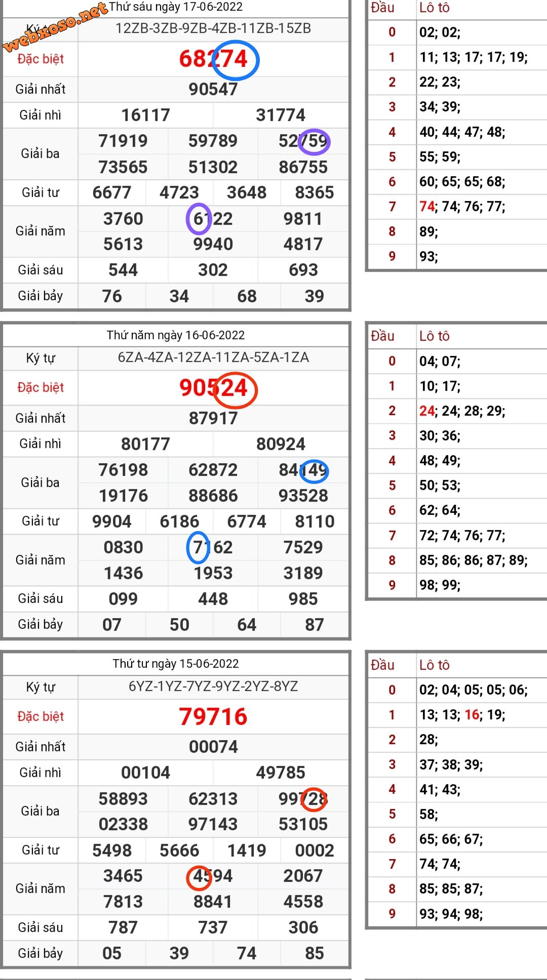Select the special prize number 90524

213,388
